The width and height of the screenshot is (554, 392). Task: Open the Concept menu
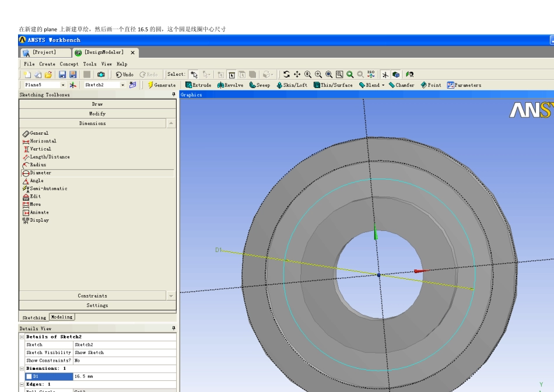click(x=69, y=64)
